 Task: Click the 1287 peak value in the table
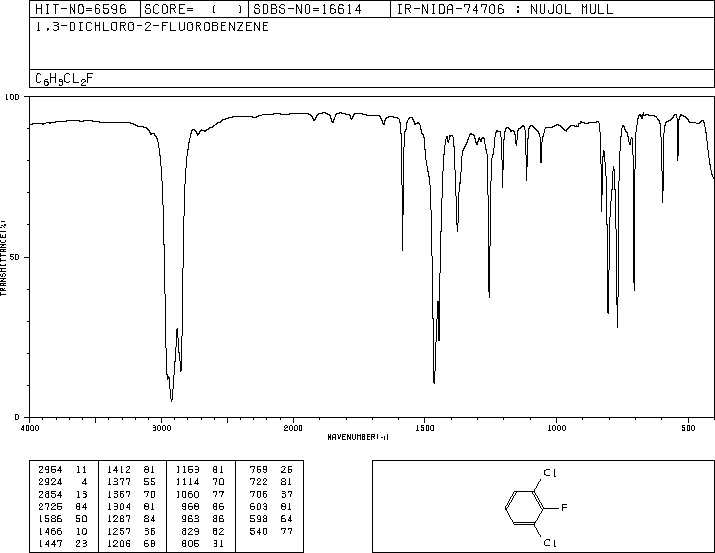pyautogui.click(x=119, y=519)
